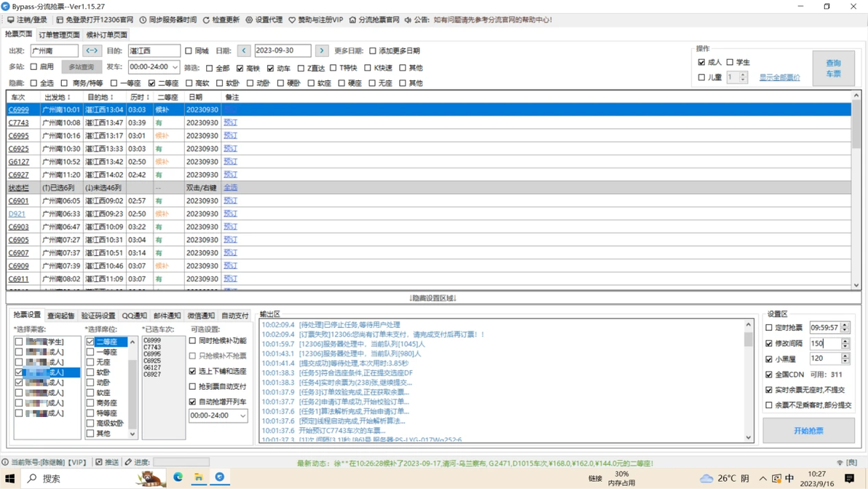
Task: Open the 微信通知 tab
Action: [201, 316]
